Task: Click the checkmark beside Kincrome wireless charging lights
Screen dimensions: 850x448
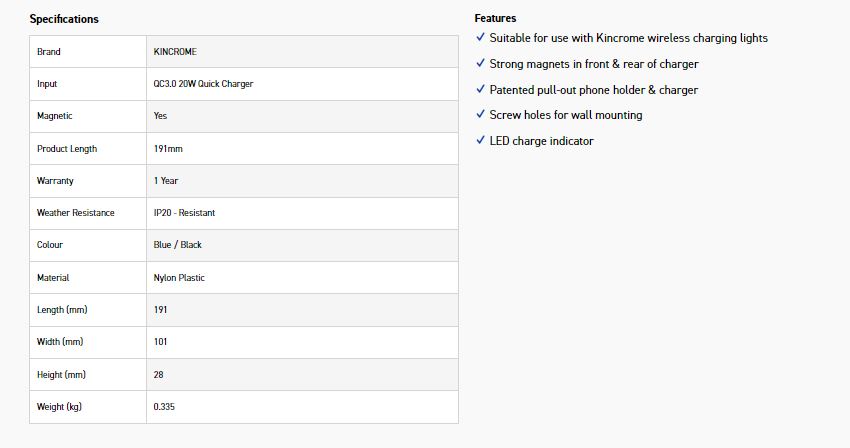Action: click(x=481, y=38)
